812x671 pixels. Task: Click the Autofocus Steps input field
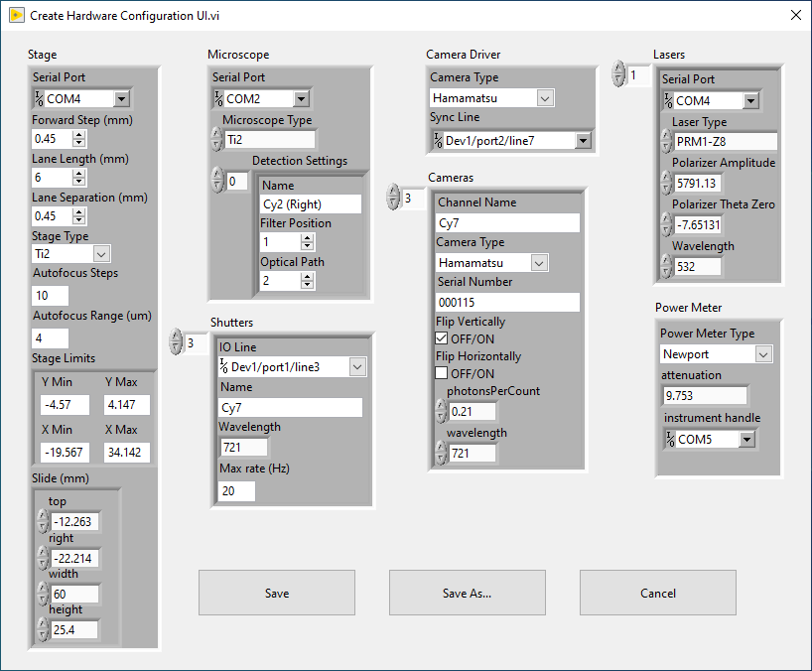51,296
